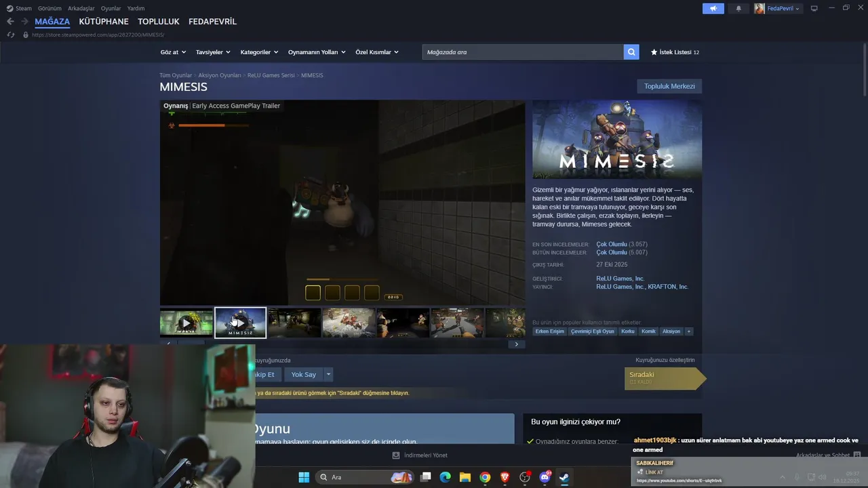Select the Korku tag
The width and height of the screenshot is (868, 488).
(x=628, y=331)
